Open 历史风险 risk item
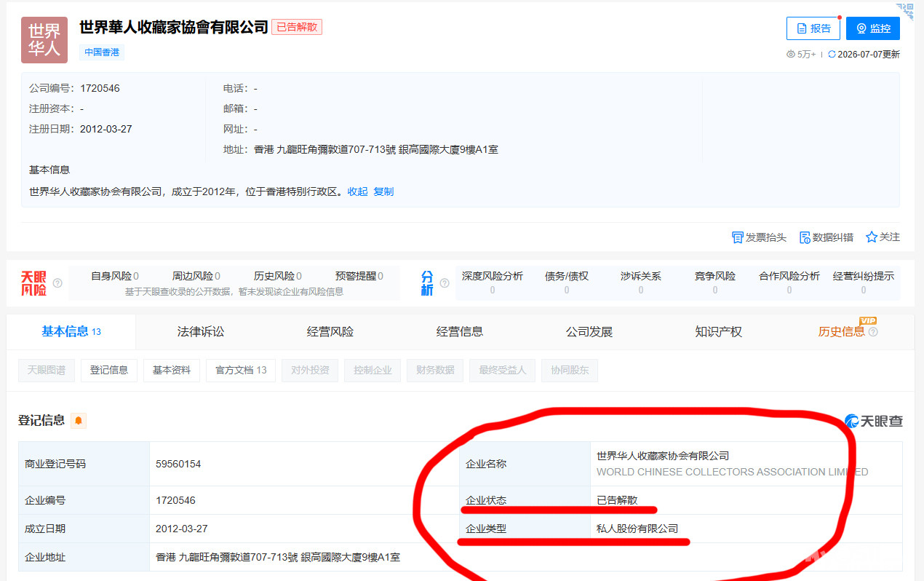Image resolution: width=924 pixels, height=581 pixels. (x=277, y=276)
